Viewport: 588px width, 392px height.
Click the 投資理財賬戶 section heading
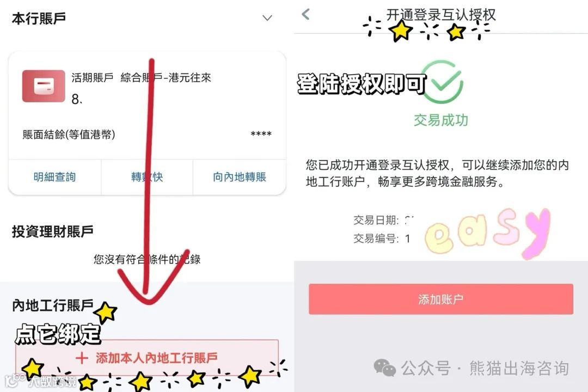[52, 231]
